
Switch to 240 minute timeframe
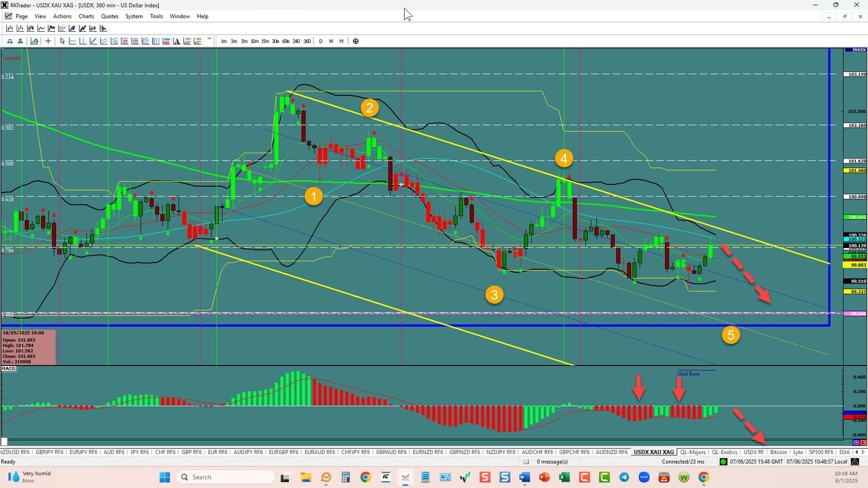(296, 41)
